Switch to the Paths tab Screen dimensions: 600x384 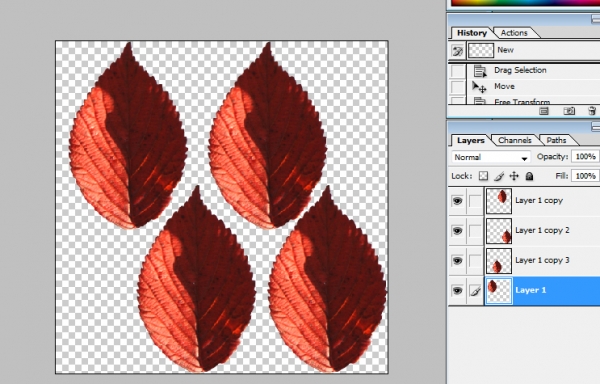tap(556, 140)
